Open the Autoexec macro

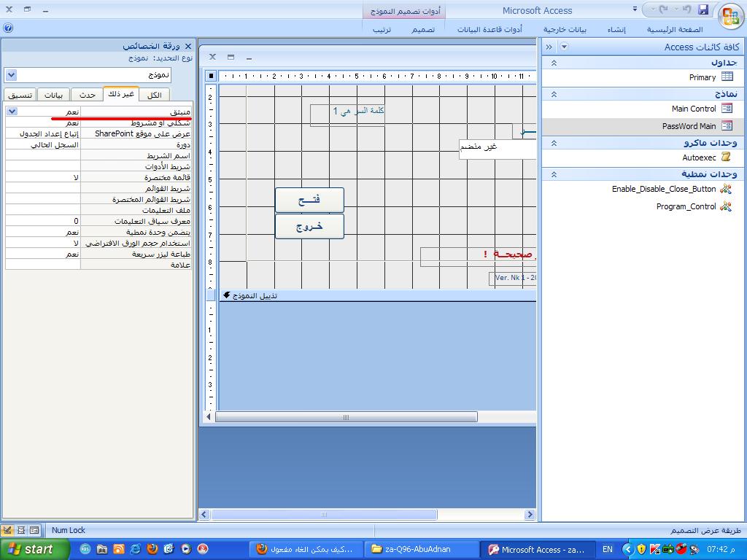(699, 157)
